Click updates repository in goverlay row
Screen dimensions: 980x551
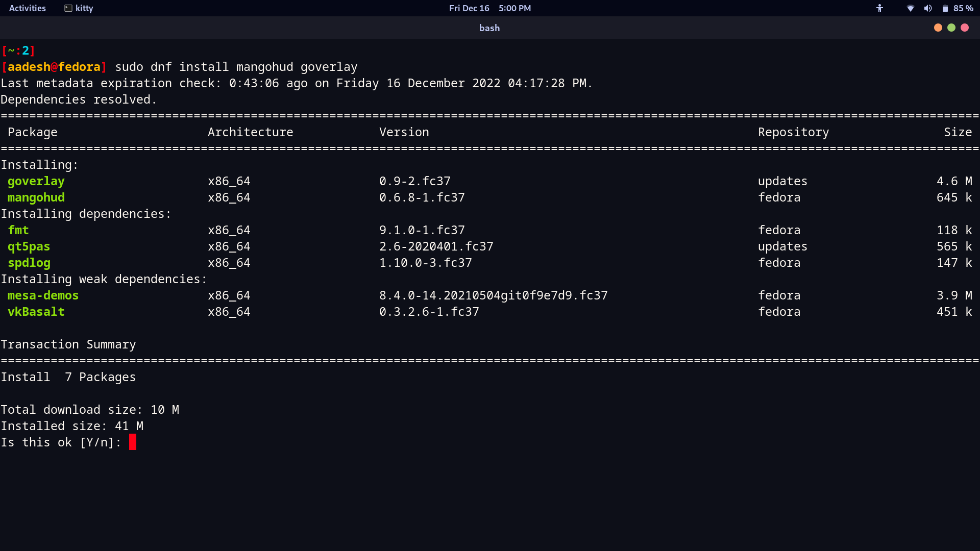point(783,181)
